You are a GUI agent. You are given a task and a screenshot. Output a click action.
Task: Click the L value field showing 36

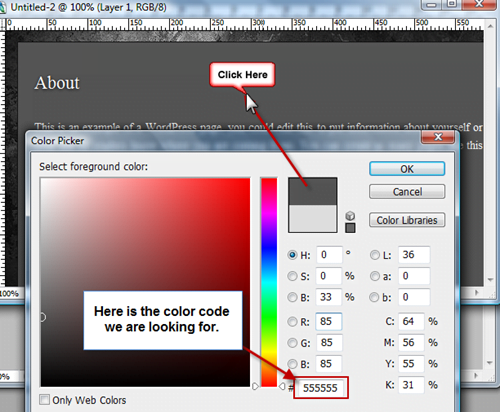414,255
